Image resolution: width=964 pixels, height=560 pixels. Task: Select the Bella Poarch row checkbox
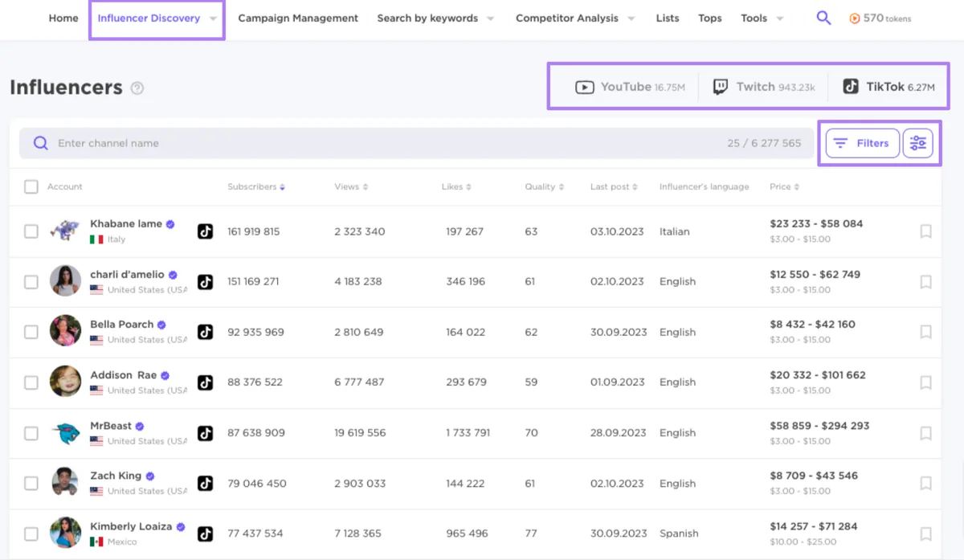pos(31,332)
